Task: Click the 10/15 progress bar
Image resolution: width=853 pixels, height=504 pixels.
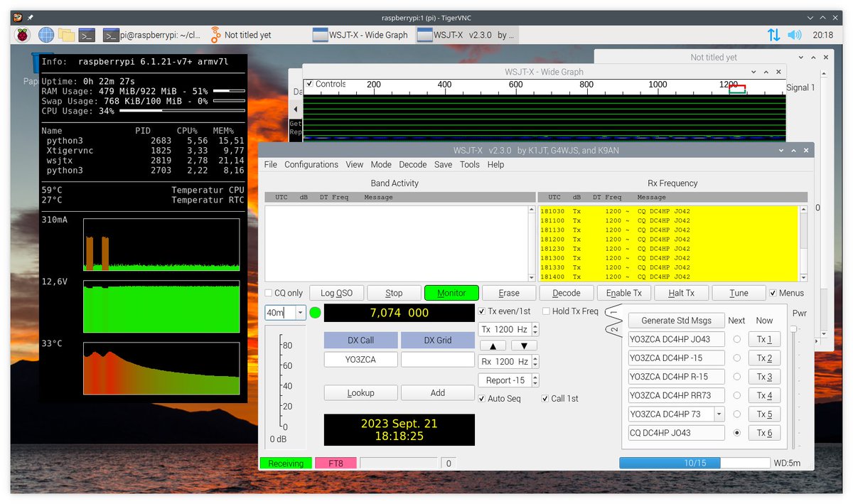Action: pos(694,463)
